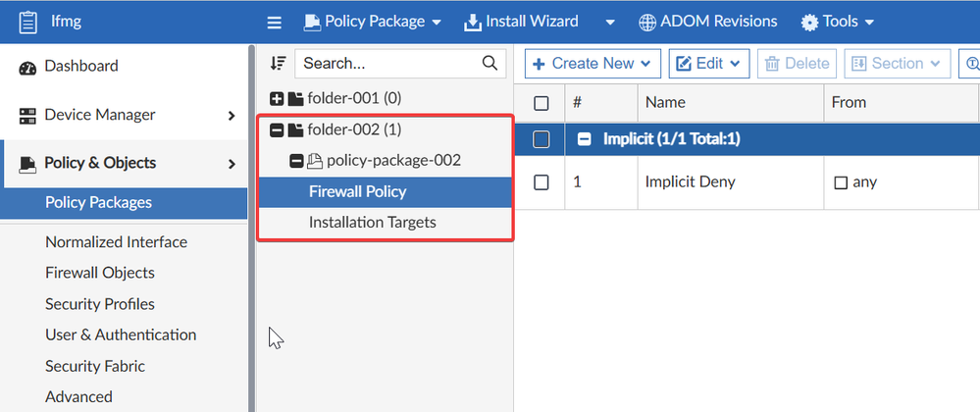Click the Dashboard gauge icon

[x=26, y=67]
